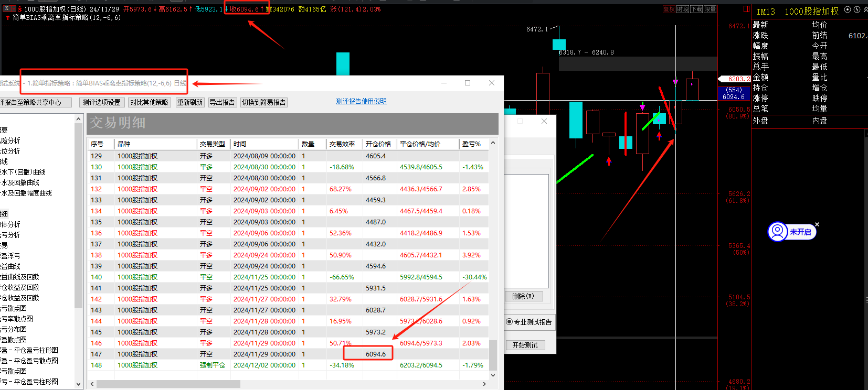Open 水及回撤幅度曲线 in left tree
Screen dimensions: 868x390
coord(26,193)
